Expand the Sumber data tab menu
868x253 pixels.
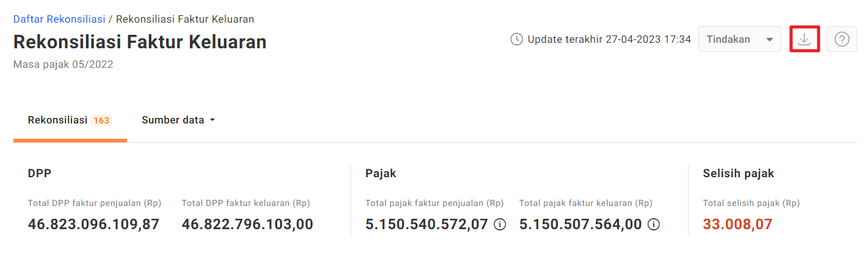(178, 120)
